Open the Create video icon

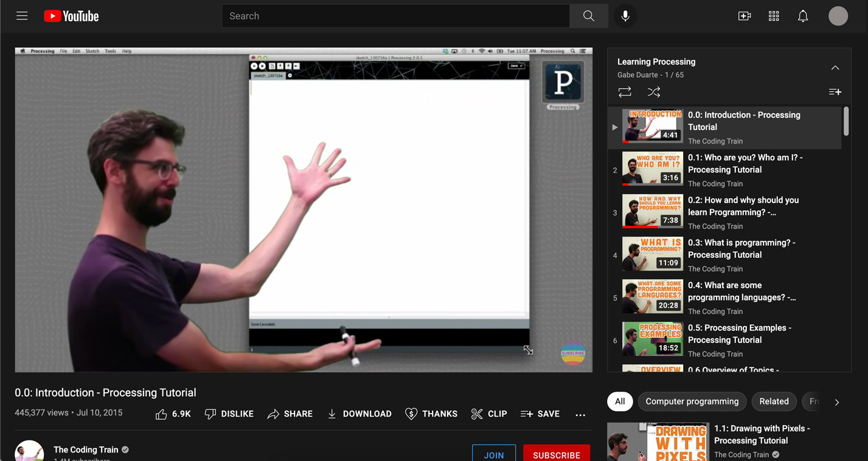(745, 16)
